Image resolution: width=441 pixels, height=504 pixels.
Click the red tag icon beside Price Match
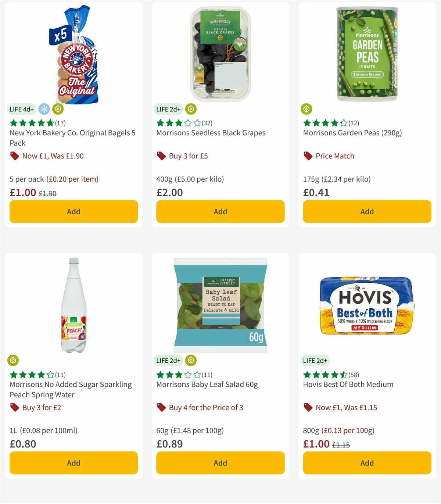pos(308,156)
